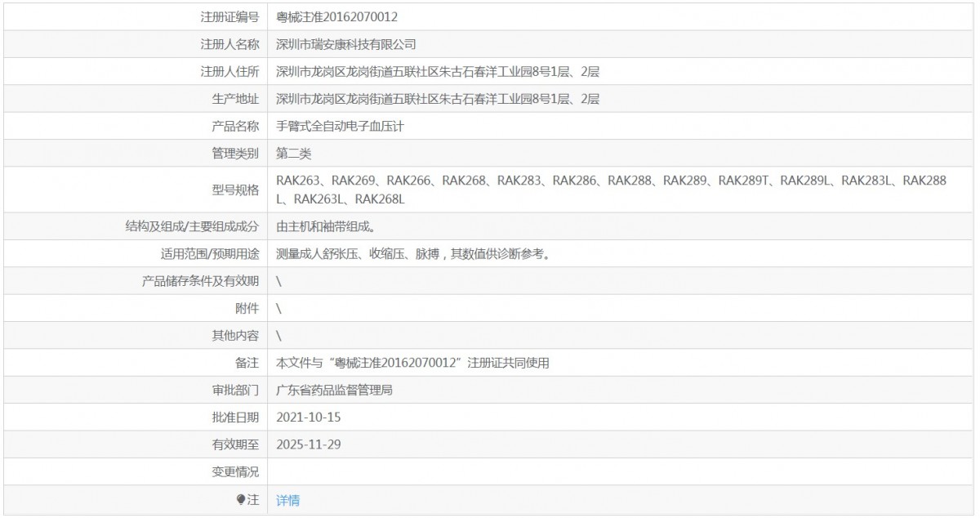The image size is (980, 518).
Task: Select registrant name 深圳市瑞安康科技有限公司
Action: (346, 44)
